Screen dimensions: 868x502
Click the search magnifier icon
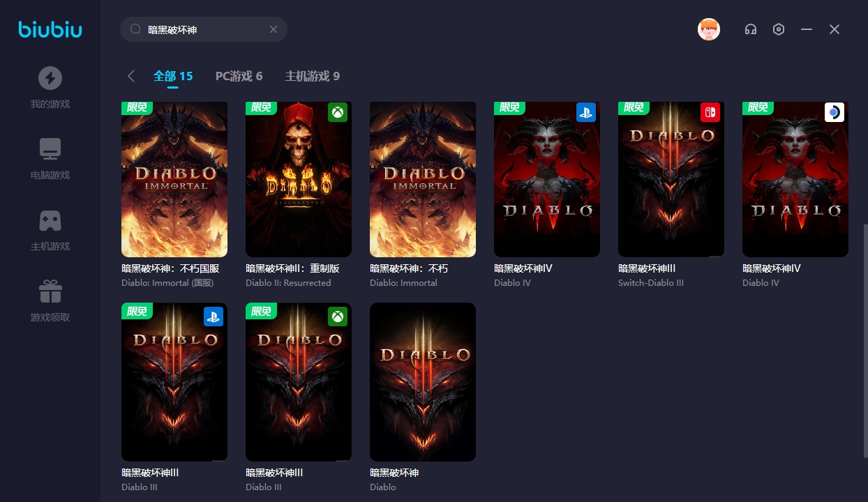pyautogui.click(x=136, y=29)
